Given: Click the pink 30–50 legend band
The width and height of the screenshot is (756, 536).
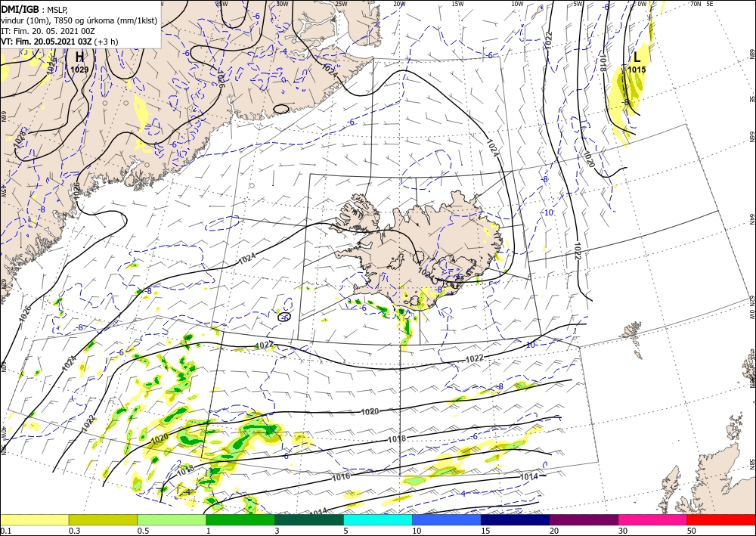Looking at the screenshot, I should point(653,519).
